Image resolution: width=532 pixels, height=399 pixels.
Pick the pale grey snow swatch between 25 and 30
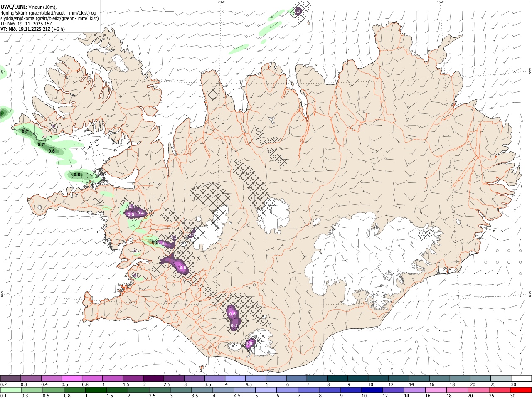501,378
